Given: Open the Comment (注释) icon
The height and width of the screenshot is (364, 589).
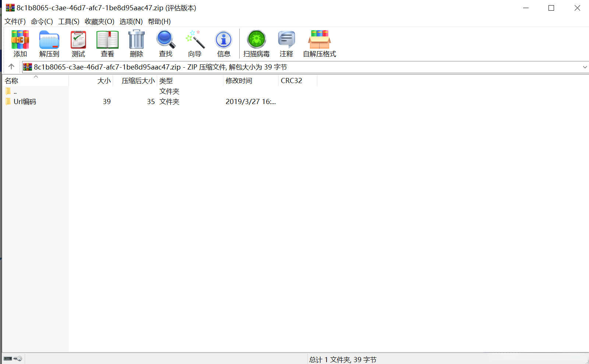Looking at the screenshot, I should coord(286,43).
